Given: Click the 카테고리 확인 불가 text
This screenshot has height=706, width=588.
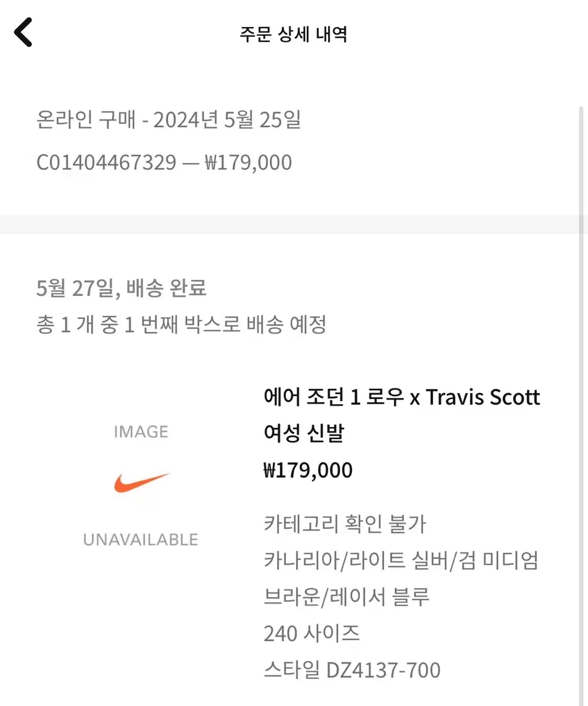Looking at the screenshot, I should pos(345,524).
